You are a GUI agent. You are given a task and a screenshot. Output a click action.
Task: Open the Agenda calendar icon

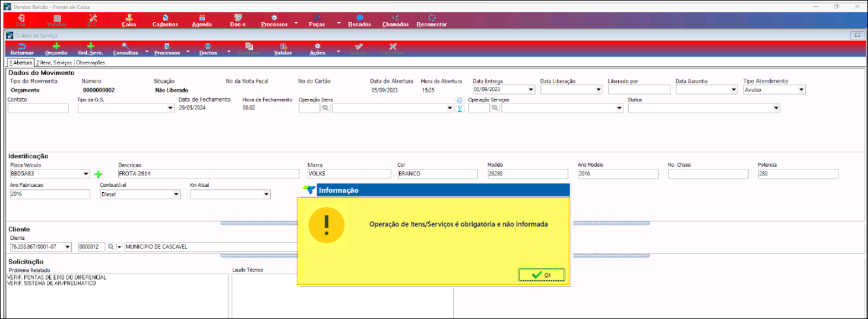click(202, 21)
